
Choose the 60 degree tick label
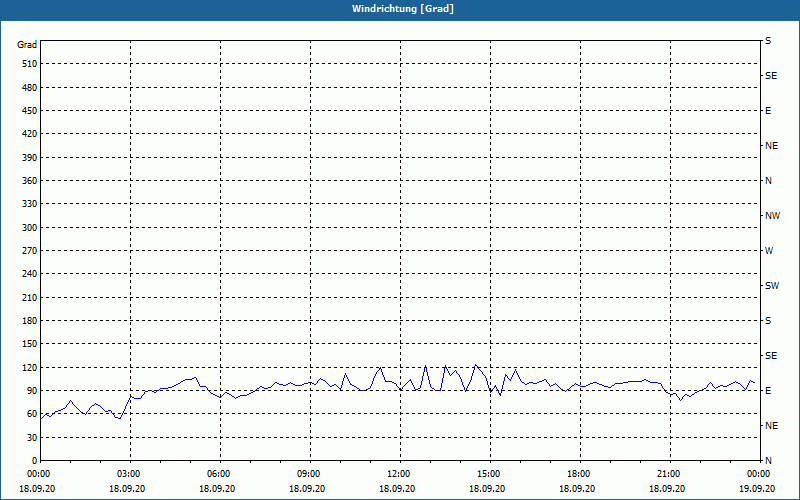point(32,414)
